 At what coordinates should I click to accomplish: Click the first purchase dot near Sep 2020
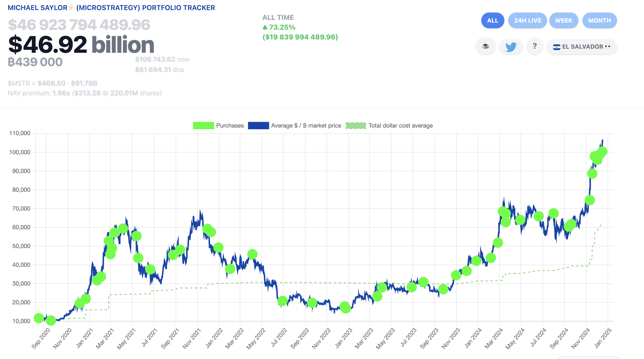(x=39, y=318)
